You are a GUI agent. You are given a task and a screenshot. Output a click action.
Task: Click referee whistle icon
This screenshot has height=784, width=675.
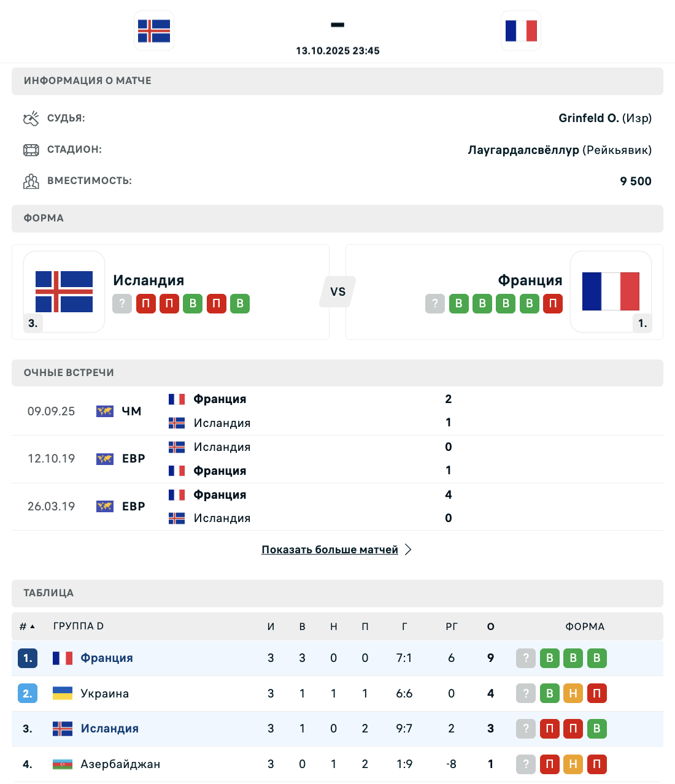(31, 118)
